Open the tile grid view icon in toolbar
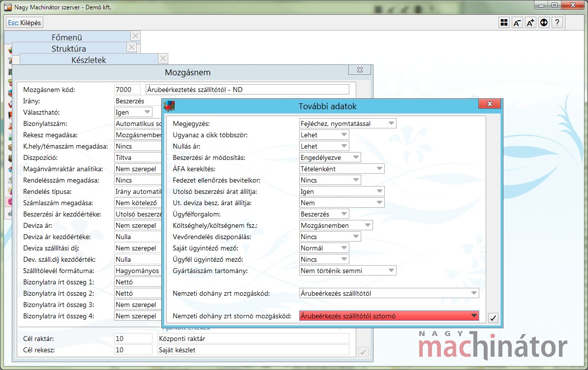This screenshot has height=370, width=588. (504, 23)
